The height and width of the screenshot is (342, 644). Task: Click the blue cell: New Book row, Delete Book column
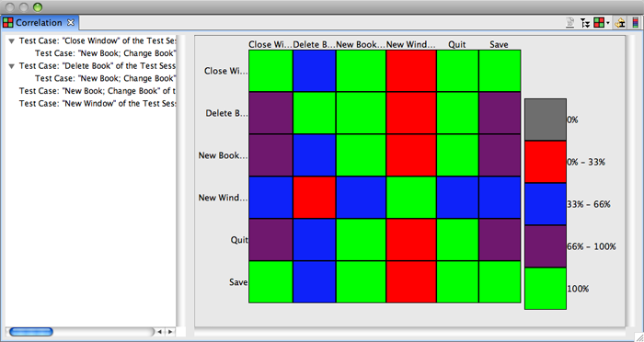coord(315,155)
